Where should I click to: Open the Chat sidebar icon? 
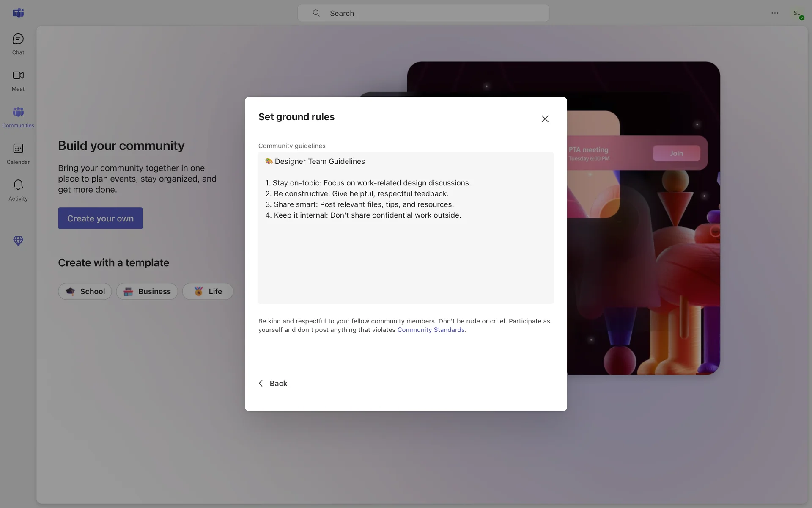pyautogui.click(x=18, y=39)
